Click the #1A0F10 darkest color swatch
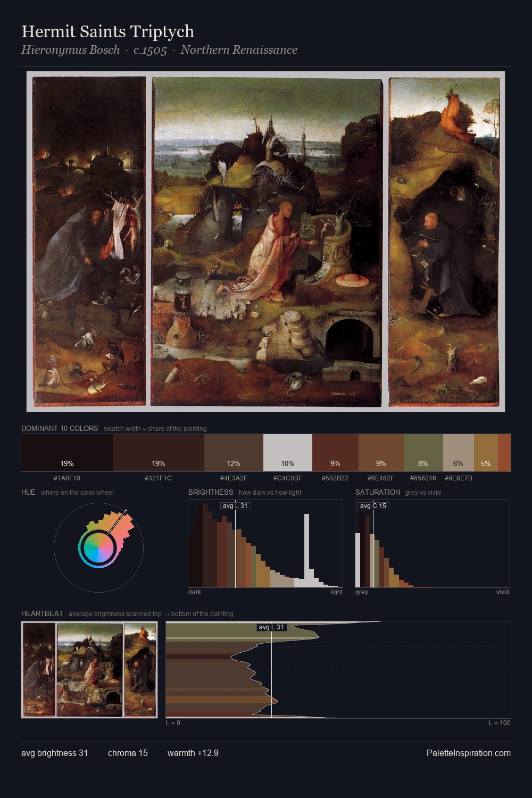 pyautogui.click(x=67, y=453)
